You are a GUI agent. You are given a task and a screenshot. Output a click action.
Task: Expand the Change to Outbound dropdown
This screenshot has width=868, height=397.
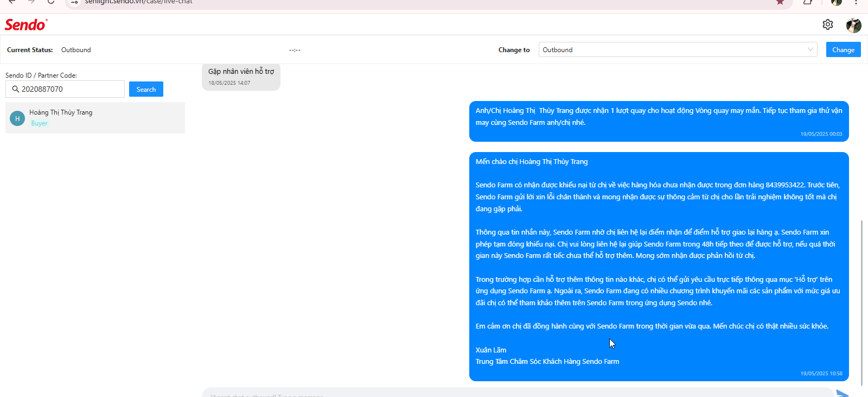tap(678, 49)
